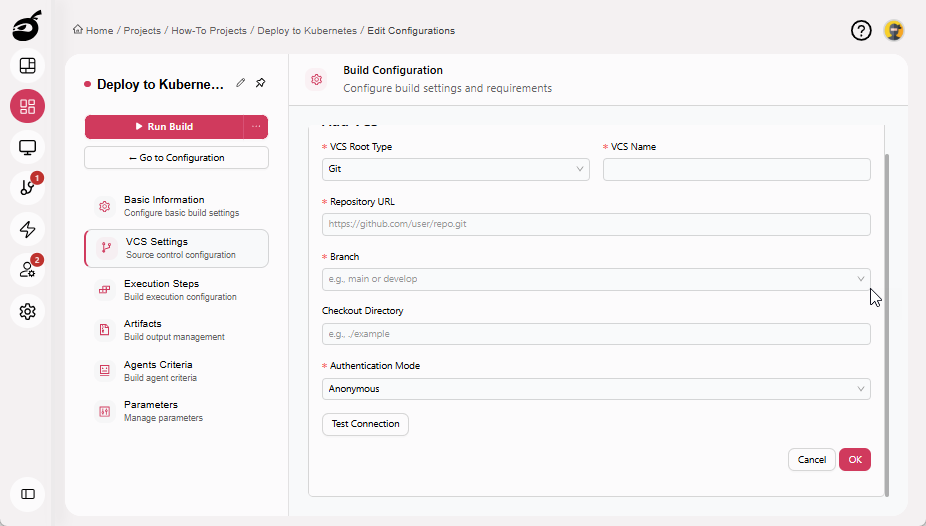Click the 'Build Configuration' heading text
The width and height of the screenshot is (926, 526).
click(x=393, y=70)
